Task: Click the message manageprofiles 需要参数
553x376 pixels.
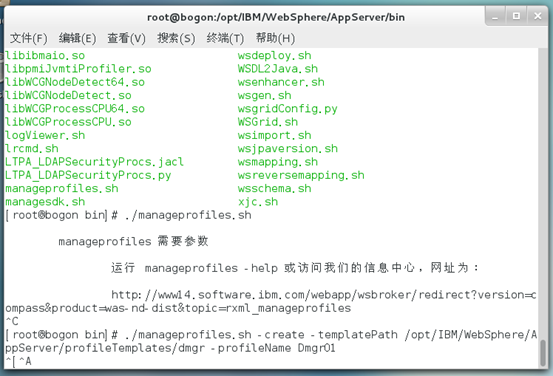Action: (x=133, y=242)
